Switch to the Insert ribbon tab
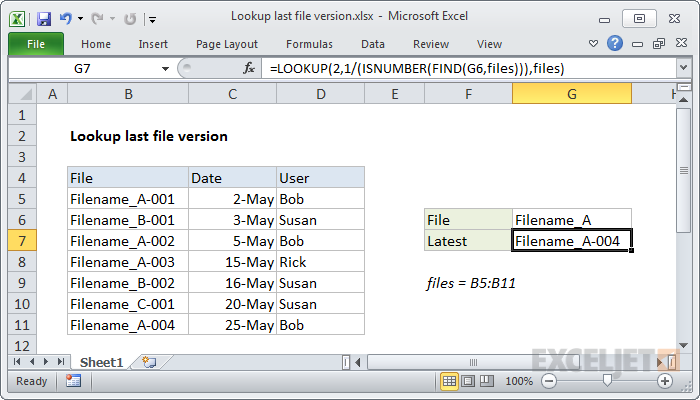Screen dimensions: 700x400 (153, 44)
